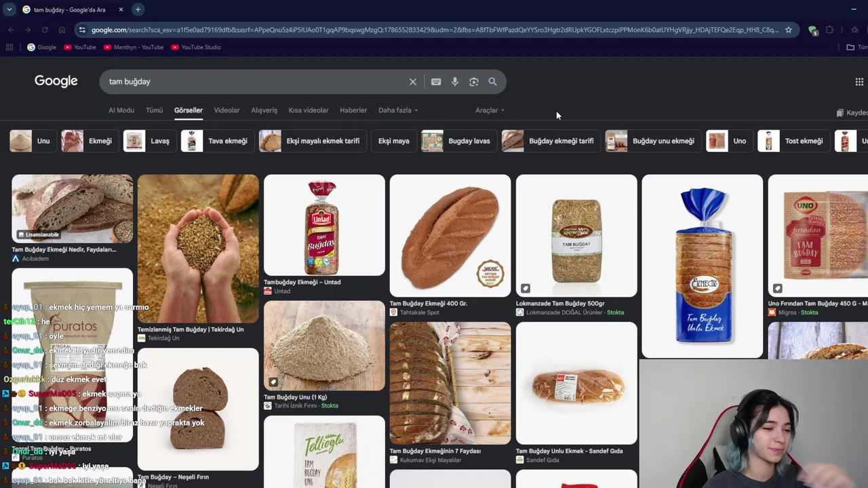Close the tam buğday browser tab
Viewport: 868px width, 488px height.
[x=121, y=9]
